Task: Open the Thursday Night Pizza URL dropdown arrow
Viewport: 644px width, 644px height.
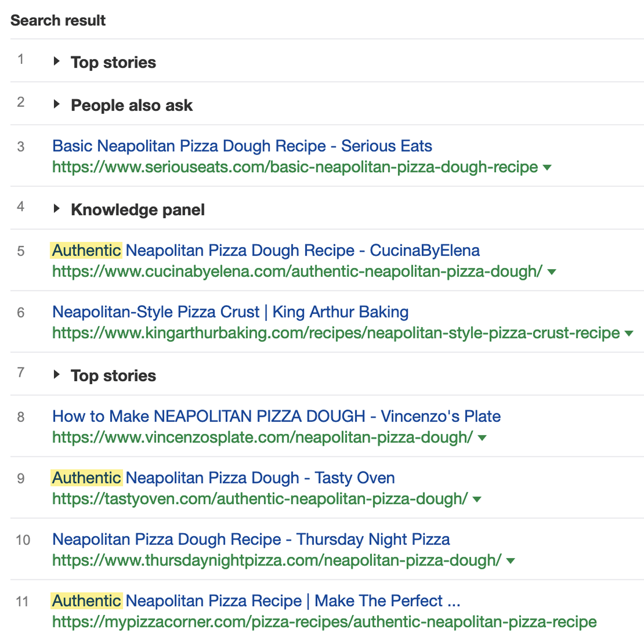Action: (x=510, y=561)
